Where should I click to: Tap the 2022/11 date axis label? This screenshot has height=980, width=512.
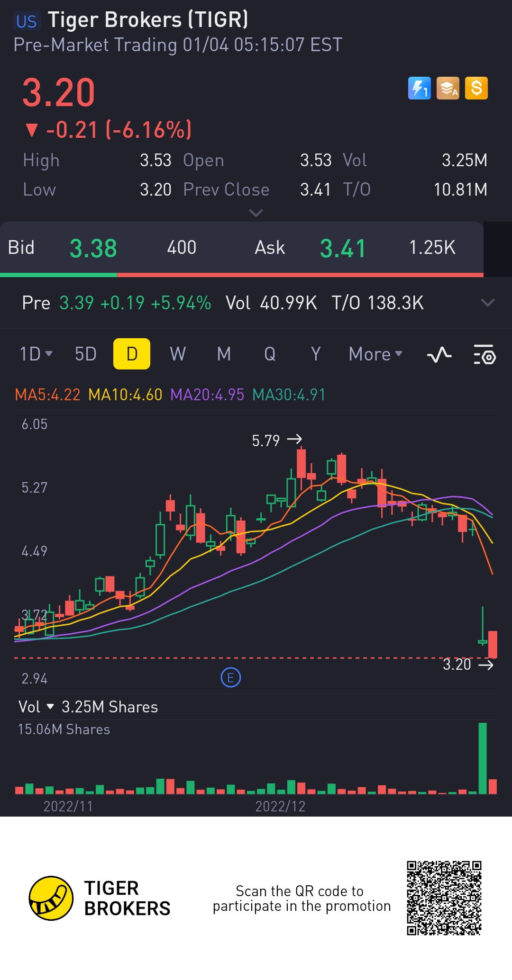click(x=68, y=806)
